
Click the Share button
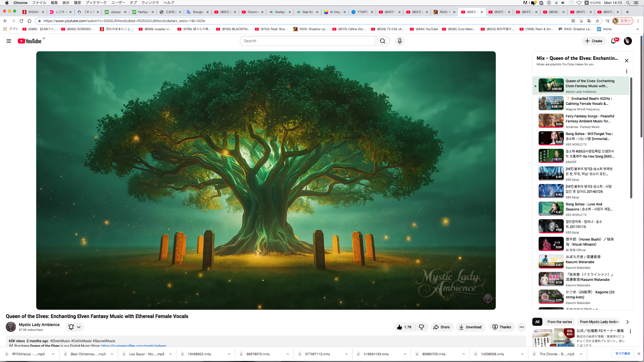tap(441, 327)
